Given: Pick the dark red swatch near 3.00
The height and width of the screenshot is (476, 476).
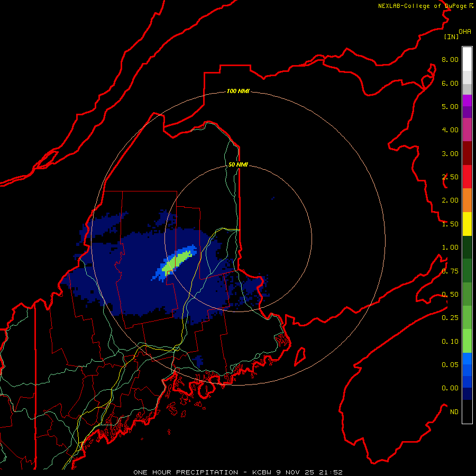Looking at the screenshot, I should (x=467, y=153).
